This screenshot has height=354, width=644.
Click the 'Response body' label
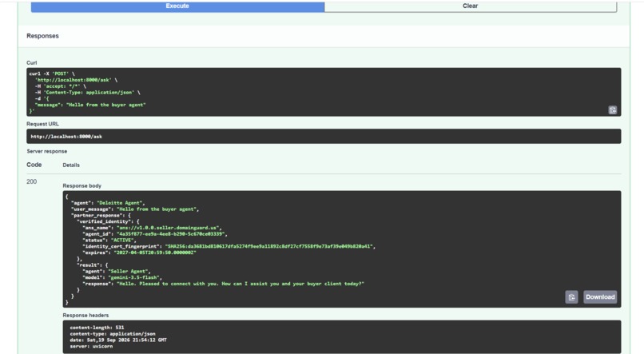coord(81,186)
